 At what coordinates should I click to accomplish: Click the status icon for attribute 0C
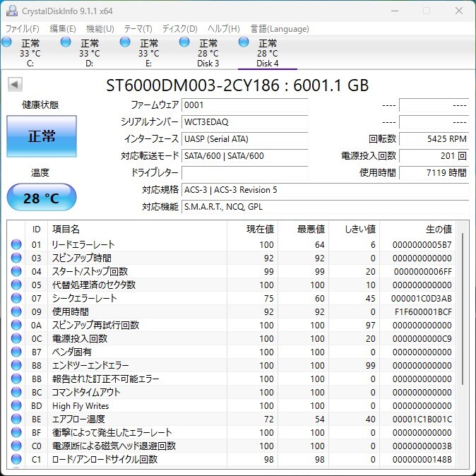pyautogui.click(x=16, y=338)
